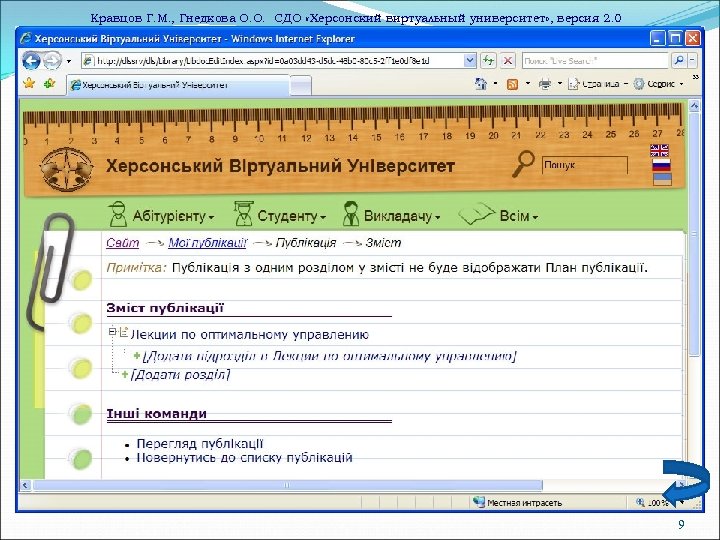Select the Лекции по оптимальному управлению tree item
720x540 pixels.
coord(250,335)
